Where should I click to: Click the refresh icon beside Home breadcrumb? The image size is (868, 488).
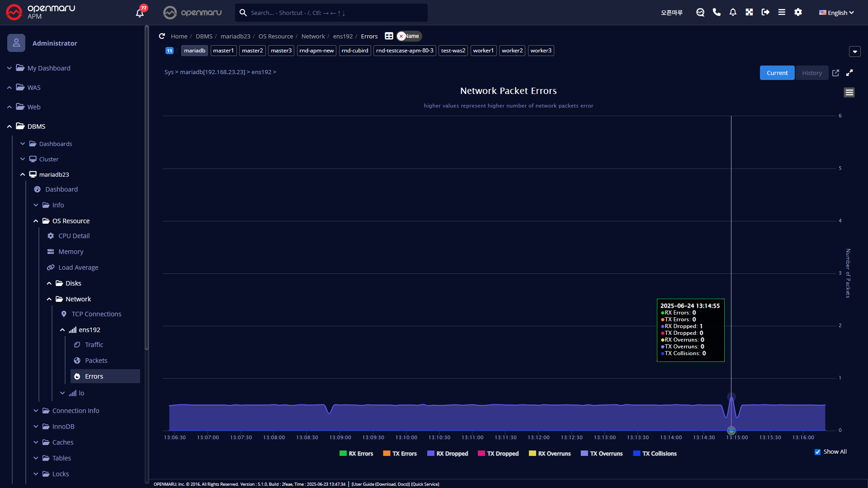tap(162, 36)
